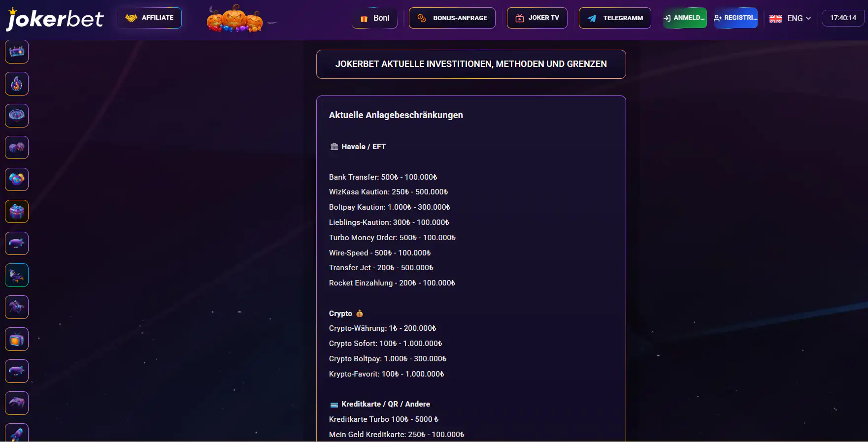Viewport: 868px width, 442px height.
Task: Click the BONUS-ANFRAGE button
Action: point(452,18)
